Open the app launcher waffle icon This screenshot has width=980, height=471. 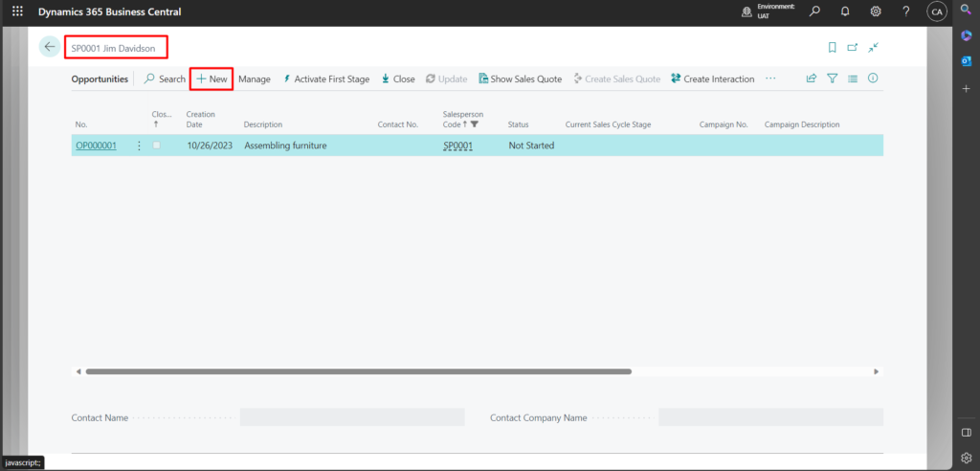(x=17, y=11)
